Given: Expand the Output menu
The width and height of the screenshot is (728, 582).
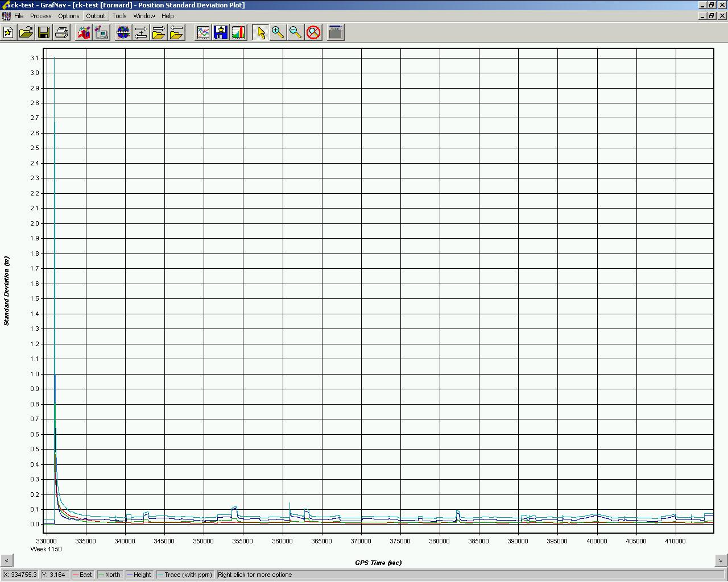Looking at the screenshot, I should 96,16.
